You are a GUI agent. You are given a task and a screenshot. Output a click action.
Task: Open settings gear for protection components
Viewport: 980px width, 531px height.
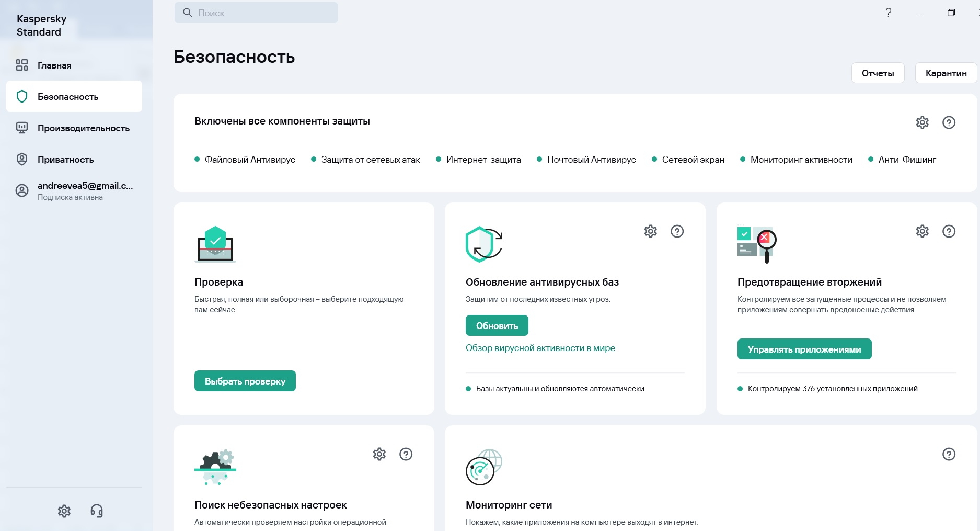(922, 122)
